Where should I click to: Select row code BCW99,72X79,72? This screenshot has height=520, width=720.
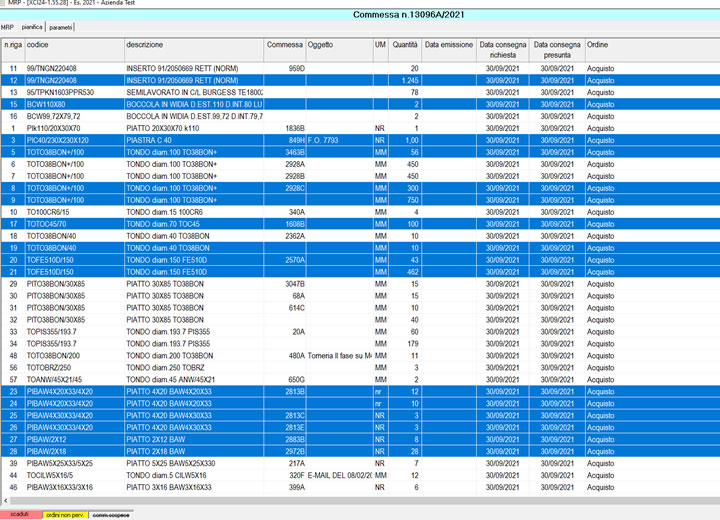(x=361, y=116)
